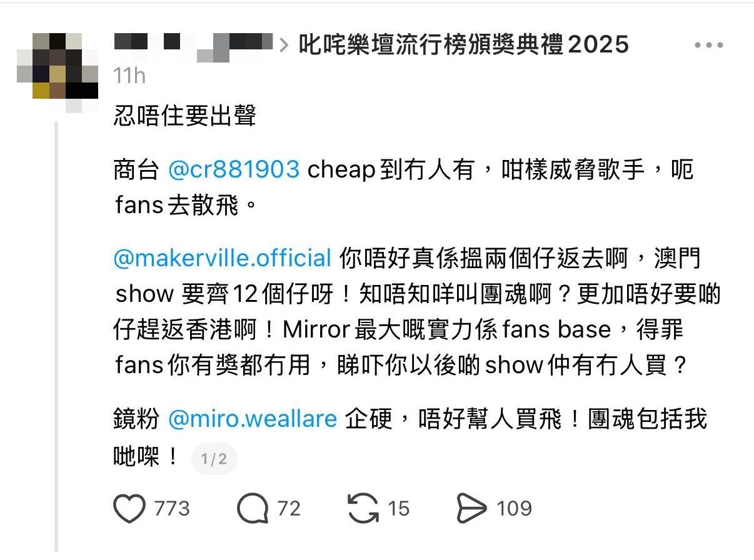View the 773 likes count
Screen dimensions: 754x560
pyautogui.click(x=171, y=508)
